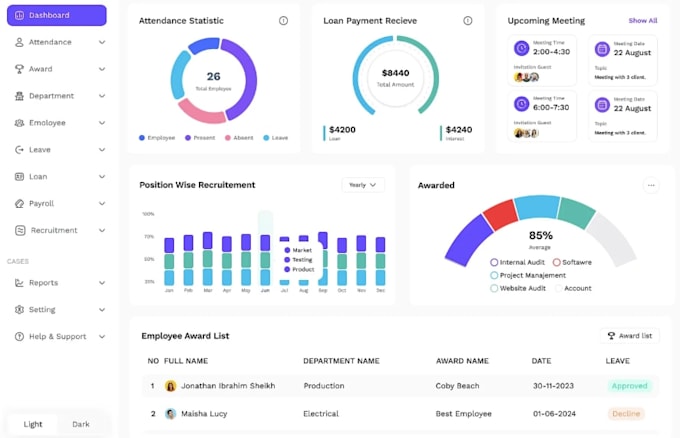
Task: Expand the Reports section chevron
Action: (x=102, y=283)
